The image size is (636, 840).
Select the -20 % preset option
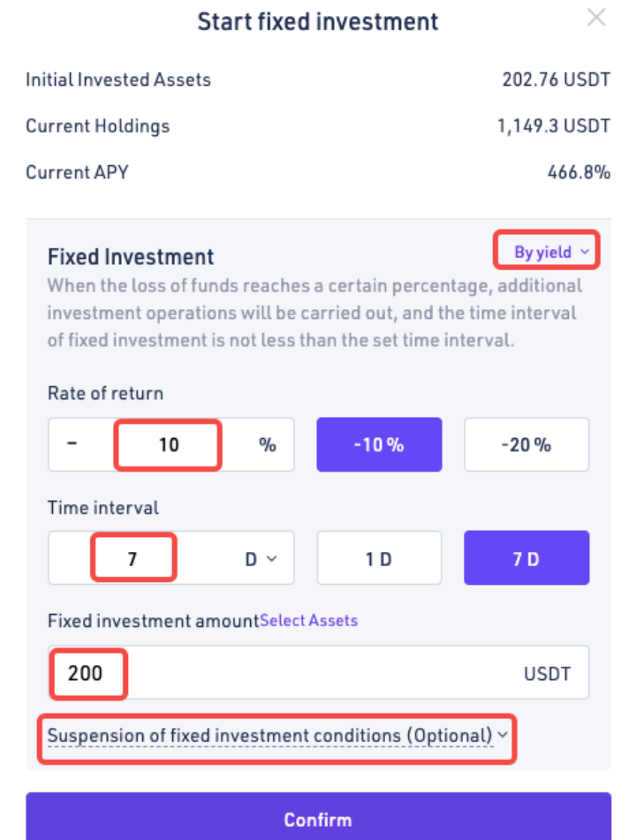[526, 444]
